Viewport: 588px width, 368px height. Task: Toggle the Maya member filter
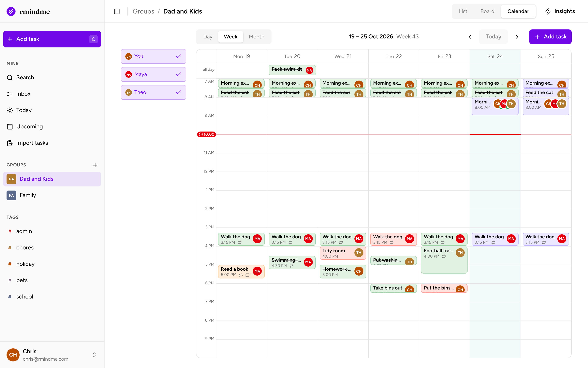[153, 74]
